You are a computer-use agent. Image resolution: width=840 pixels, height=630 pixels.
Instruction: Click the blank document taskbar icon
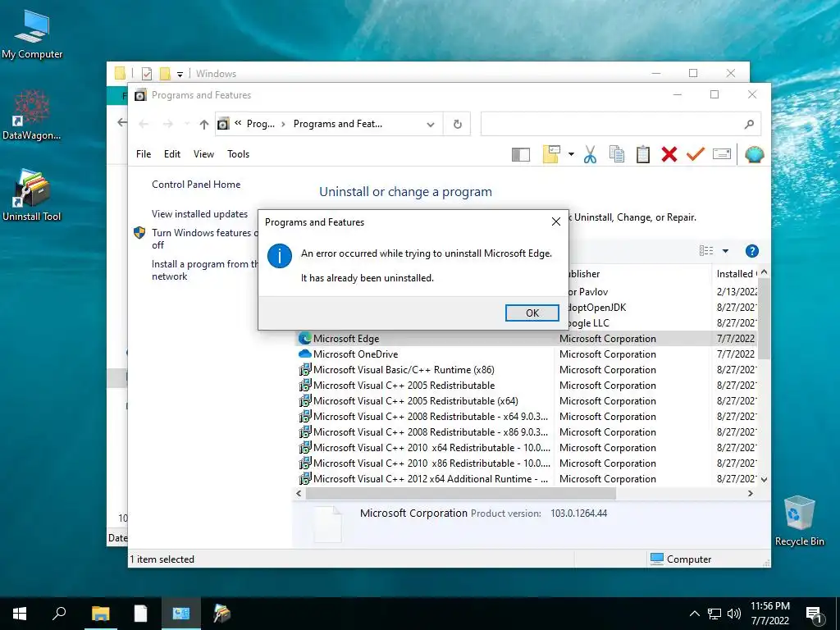pos(140,614)
